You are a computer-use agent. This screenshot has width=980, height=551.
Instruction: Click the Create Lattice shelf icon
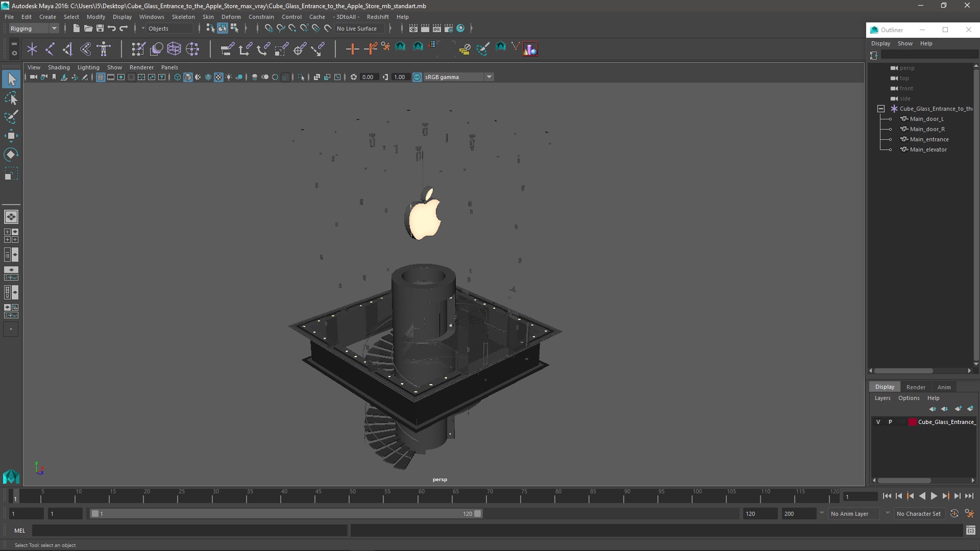click(174, 49)
